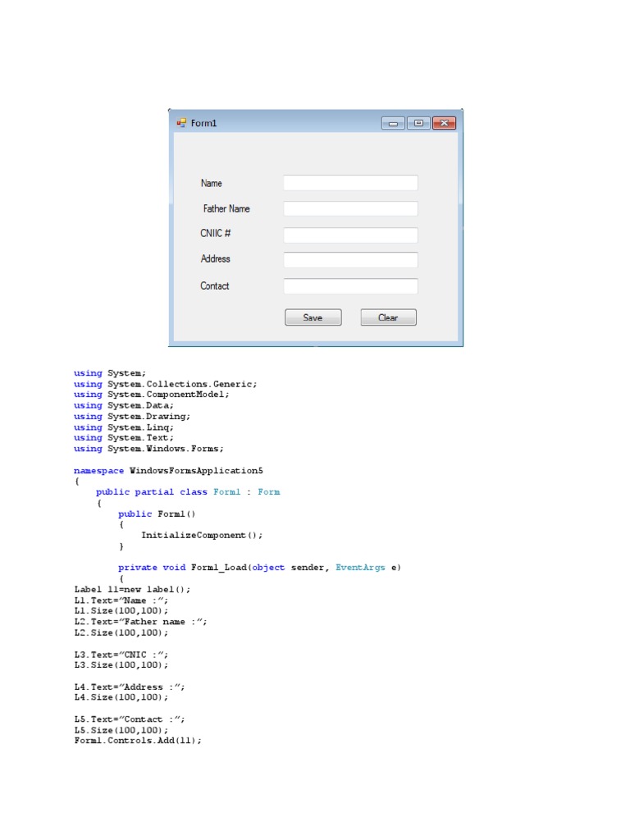630x840 pixels.
Task: Click the 'Address' label in the form
Action: [216, 258]
